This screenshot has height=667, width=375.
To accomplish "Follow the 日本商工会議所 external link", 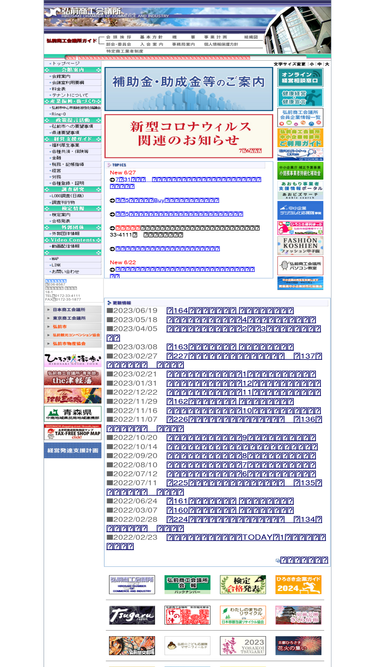I will click(x=73, y=310).
